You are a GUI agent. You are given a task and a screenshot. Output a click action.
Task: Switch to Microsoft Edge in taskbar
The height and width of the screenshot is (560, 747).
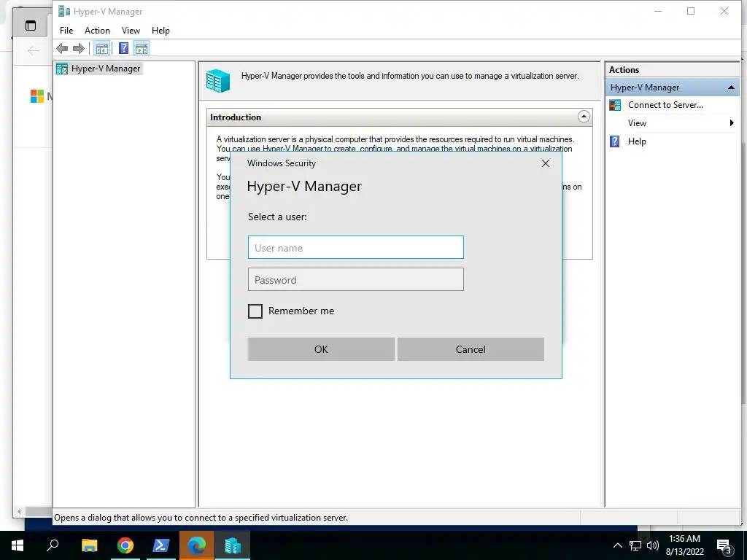(x=197, y=545)
